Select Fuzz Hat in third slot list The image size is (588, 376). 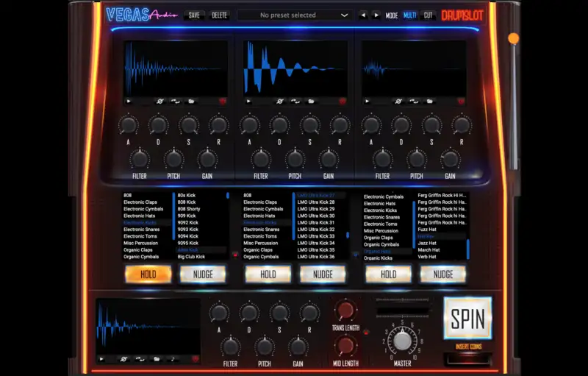tap(427, 230)
